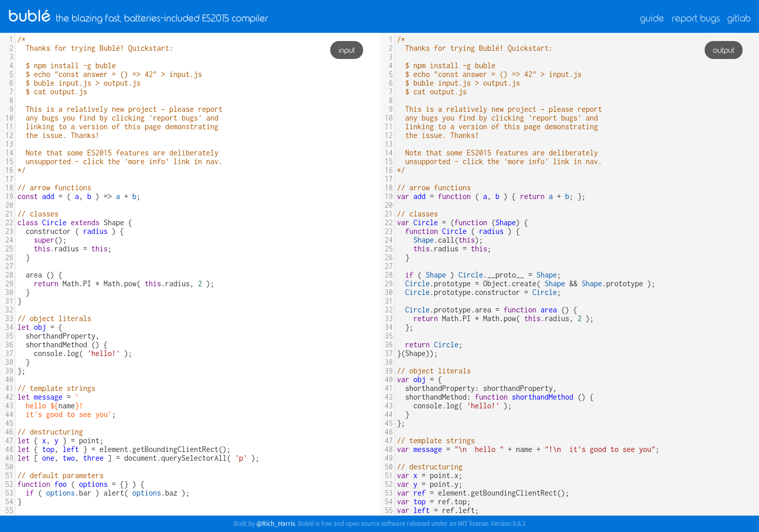Open the gitlab link

point(738,18)
